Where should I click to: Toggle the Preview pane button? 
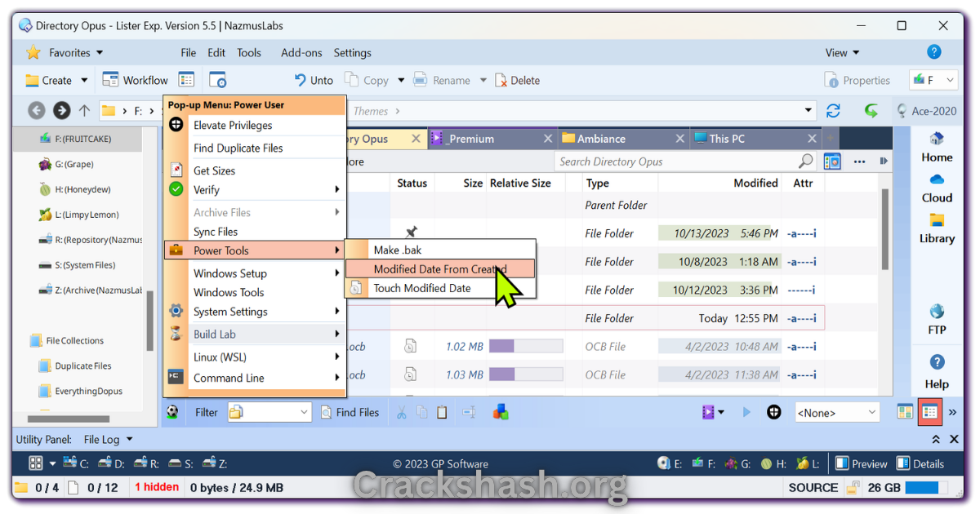(862, 463)
